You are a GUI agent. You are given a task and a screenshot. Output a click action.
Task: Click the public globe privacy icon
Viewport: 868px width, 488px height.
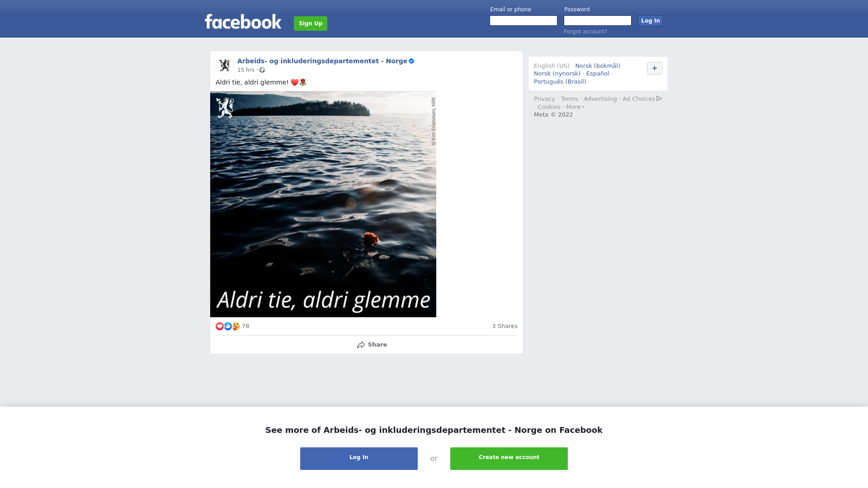262,70
